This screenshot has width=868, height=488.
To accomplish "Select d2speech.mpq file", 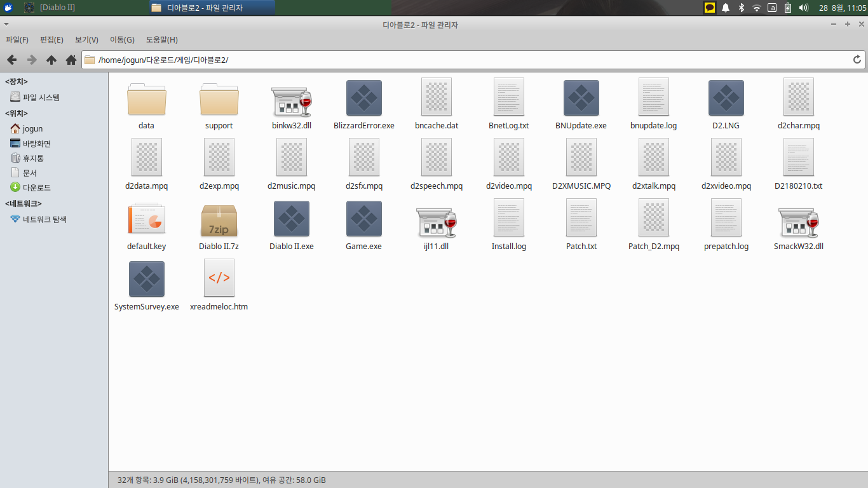I will [437, 158].
